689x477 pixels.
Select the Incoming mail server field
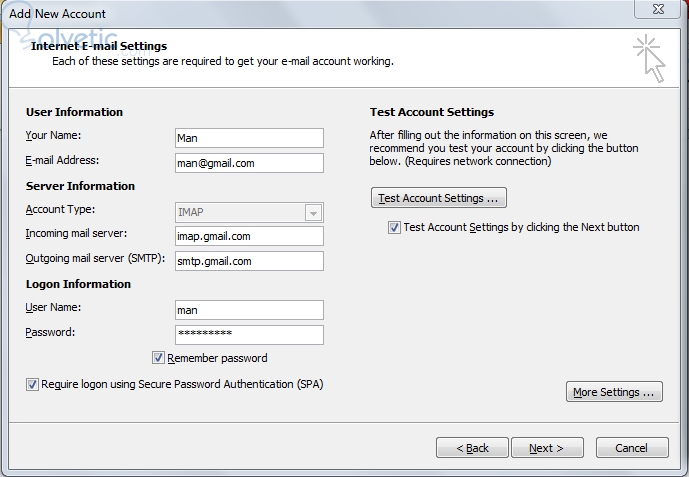[x=249, y=236]
